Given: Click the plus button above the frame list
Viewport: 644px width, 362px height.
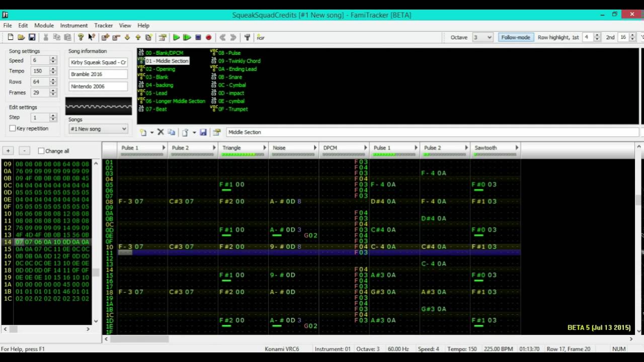Looking at the screenshot, I should coord(8,151).
